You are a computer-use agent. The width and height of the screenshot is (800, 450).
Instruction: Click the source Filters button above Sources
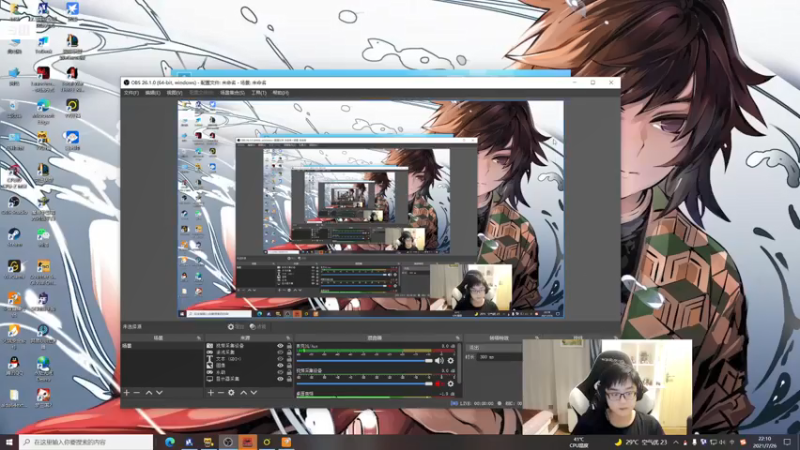tap(258, 327)
